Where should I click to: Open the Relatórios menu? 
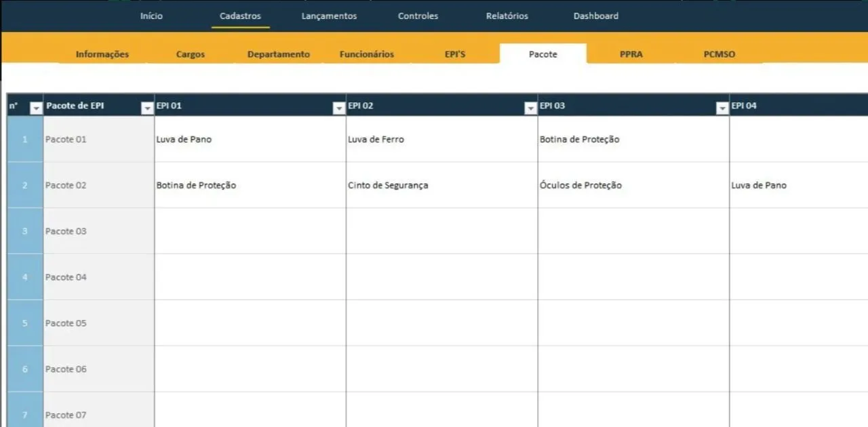click(507, 16)
